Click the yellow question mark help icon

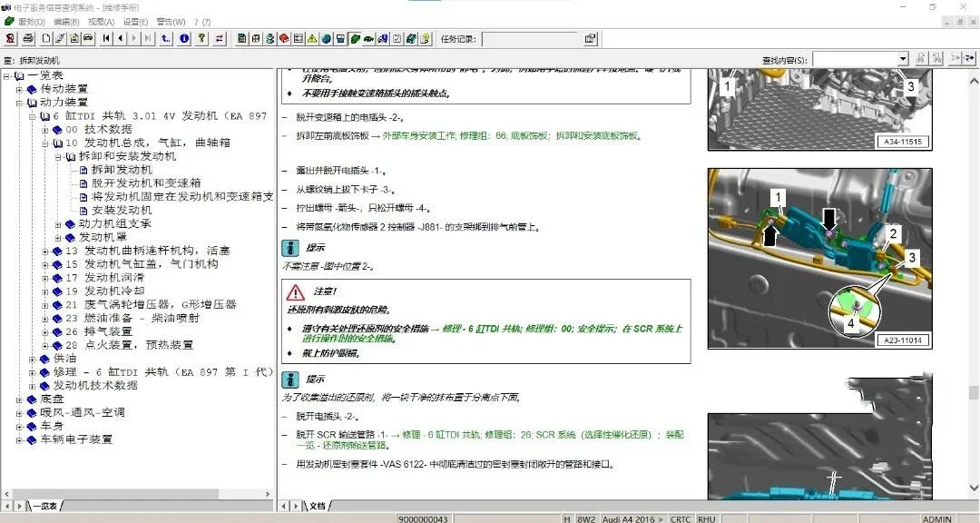tap(201, 39)
